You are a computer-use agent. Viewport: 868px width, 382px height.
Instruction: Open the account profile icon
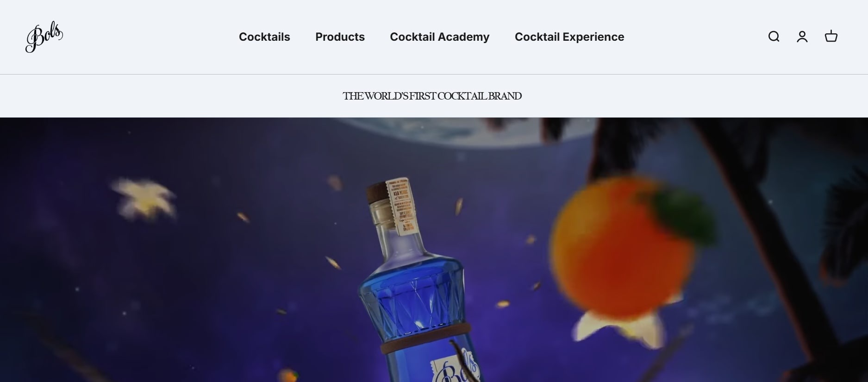[802, 37]
